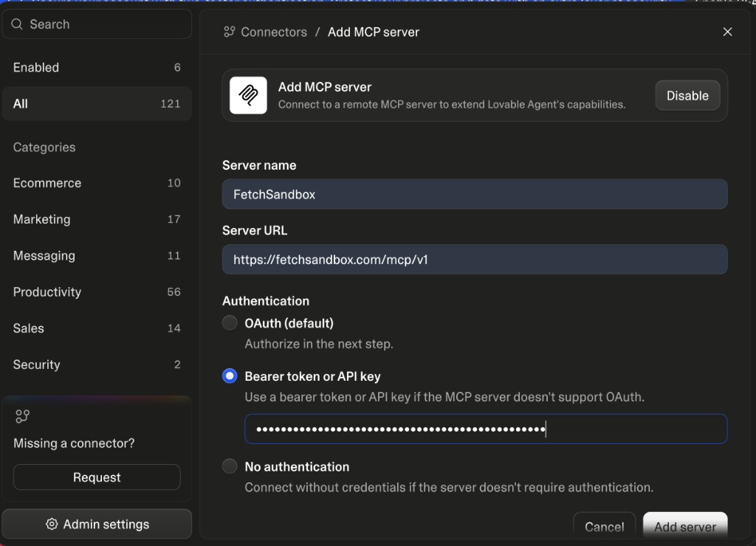Select No authentication radio button
Image resolution: width=756 pixels, height=546 pixels.
[230, 466]
